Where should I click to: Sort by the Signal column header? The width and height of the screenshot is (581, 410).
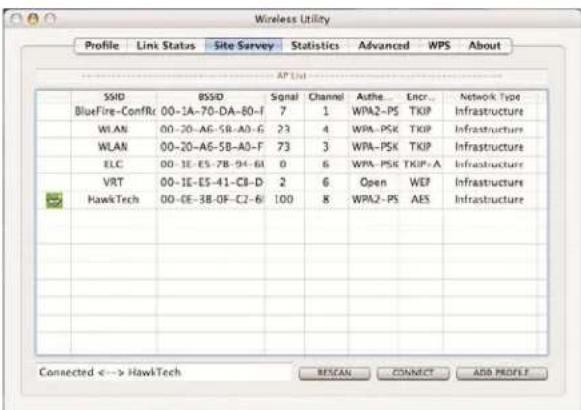point(284,97)
